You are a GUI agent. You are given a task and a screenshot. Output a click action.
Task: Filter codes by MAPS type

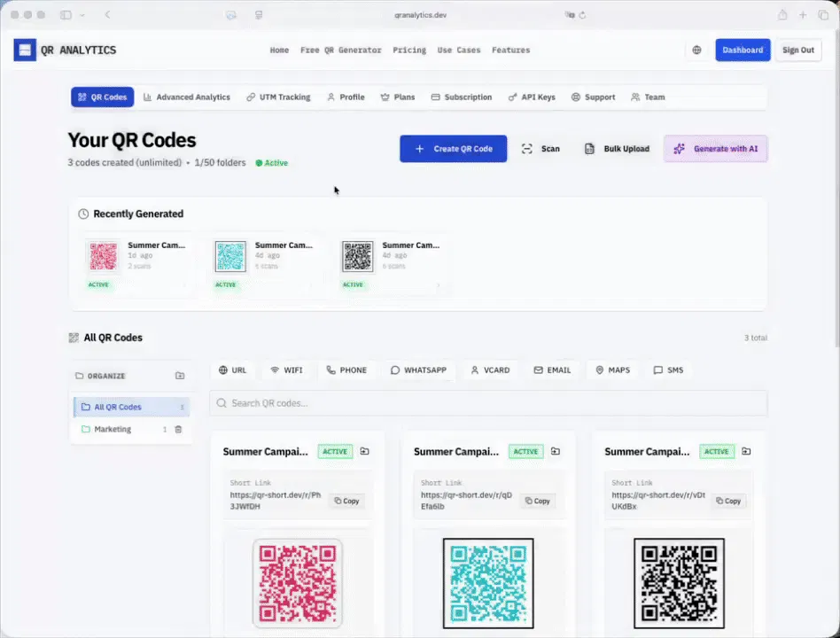(613, 370)
